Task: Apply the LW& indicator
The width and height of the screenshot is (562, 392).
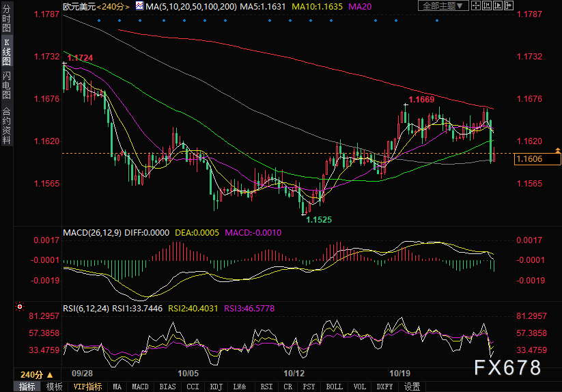Action: tap(240, 387)
